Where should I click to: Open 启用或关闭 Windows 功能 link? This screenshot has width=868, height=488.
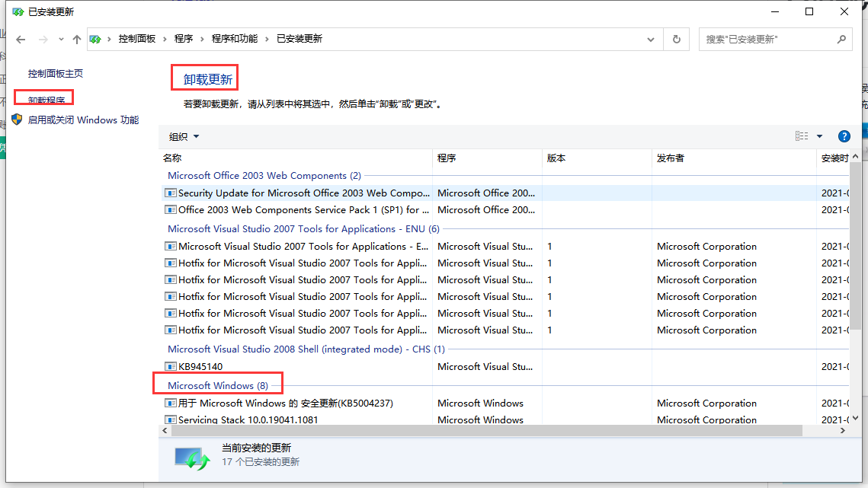[83, 120]
